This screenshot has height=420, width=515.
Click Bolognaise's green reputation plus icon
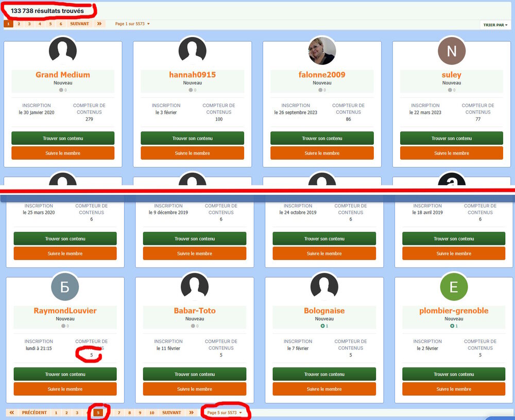coord(322,326)
